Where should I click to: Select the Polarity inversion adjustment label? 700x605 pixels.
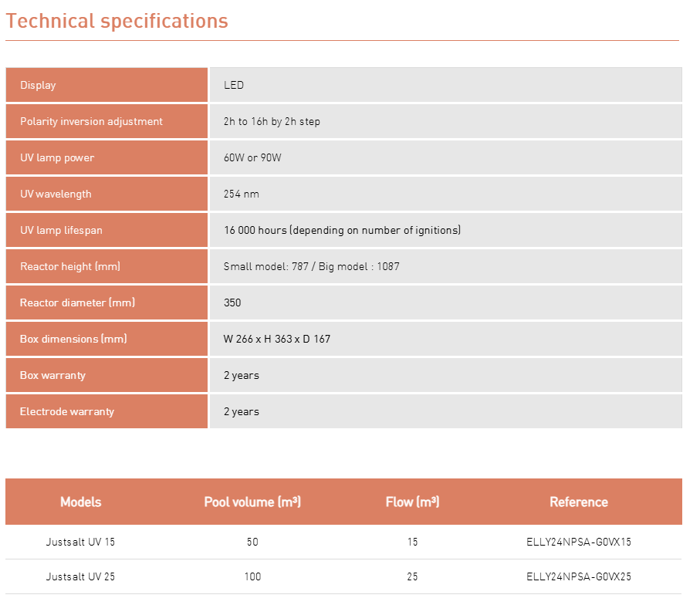coord(91,121)
